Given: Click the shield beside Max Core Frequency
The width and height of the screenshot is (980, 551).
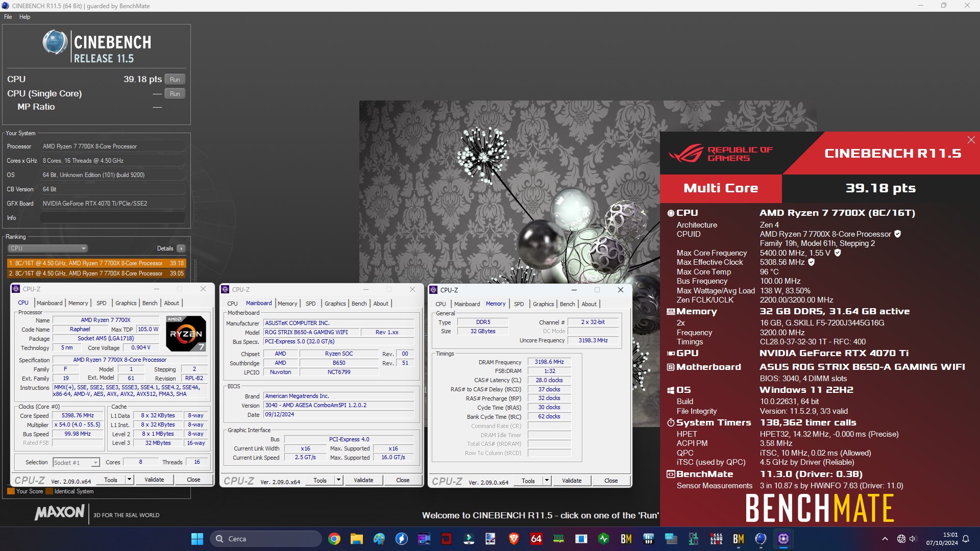Looking at the screenshot, I should click(x=838, y=253).
